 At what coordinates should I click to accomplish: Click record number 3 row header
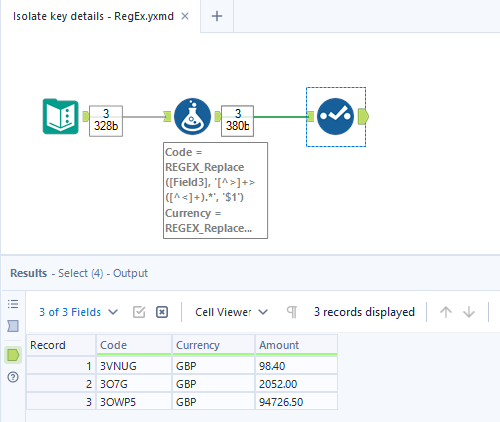tap(61, 402)
